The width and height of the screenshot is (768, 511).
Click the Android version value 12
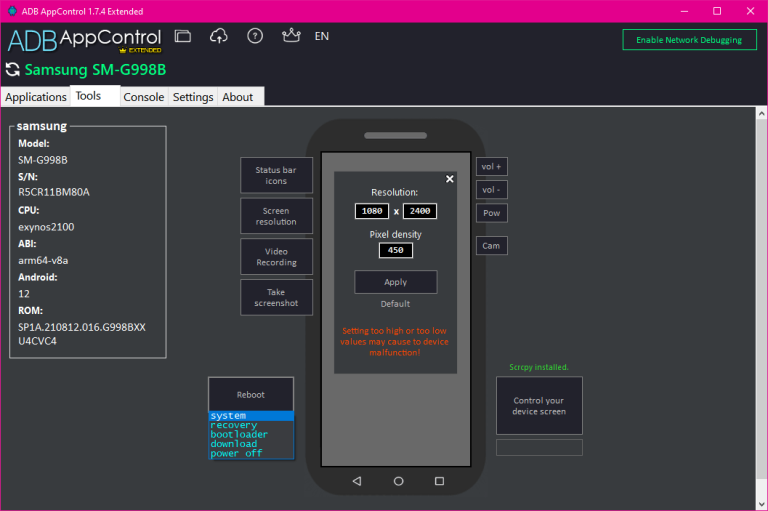[x=24, y=294]
